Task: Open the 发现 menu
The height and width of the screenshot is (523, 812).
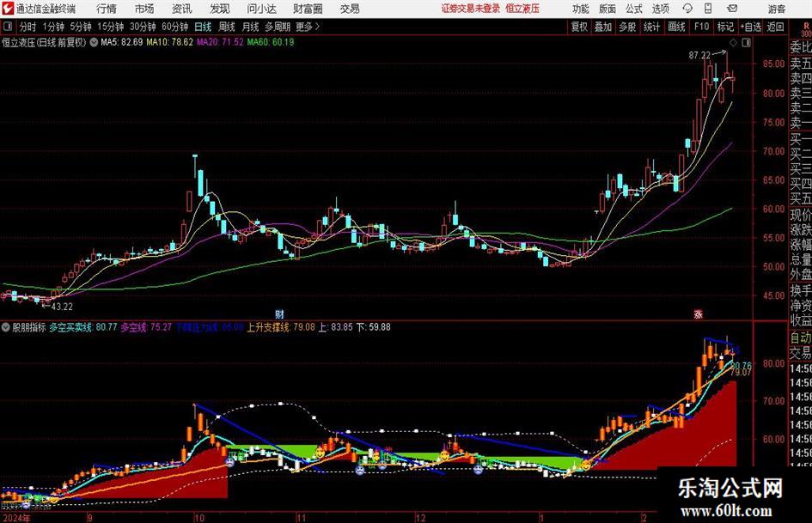Action: [220, 9]
